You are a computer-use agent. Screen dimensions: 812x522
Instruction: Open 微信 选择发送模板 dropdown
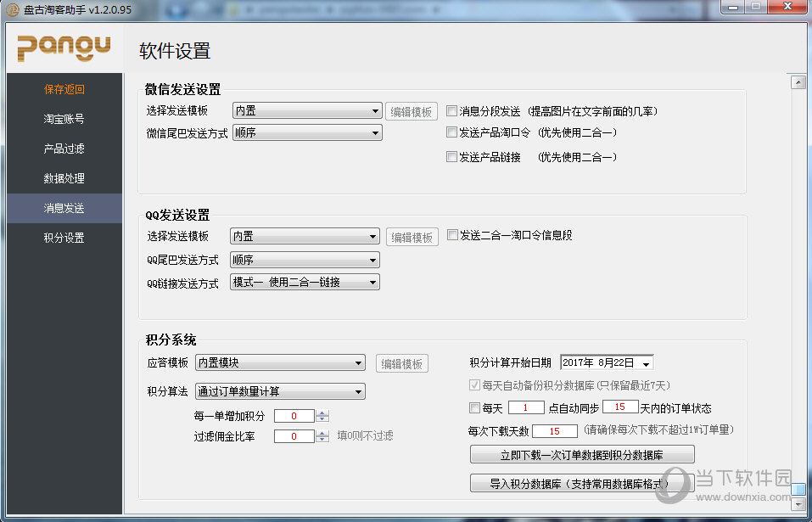pos(307,111)
